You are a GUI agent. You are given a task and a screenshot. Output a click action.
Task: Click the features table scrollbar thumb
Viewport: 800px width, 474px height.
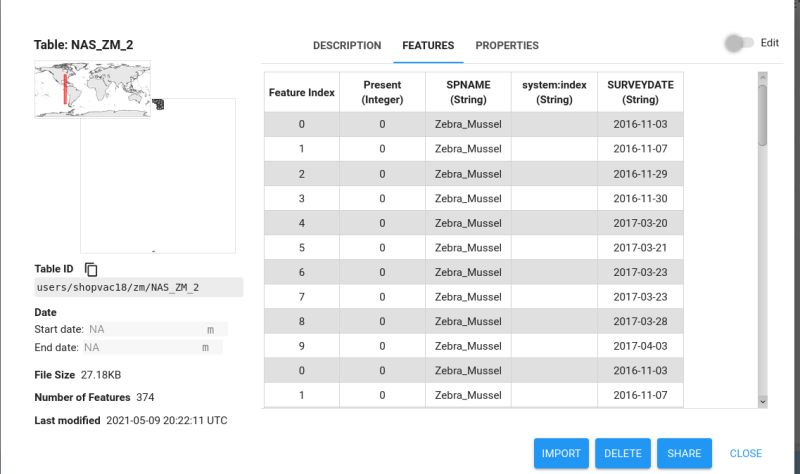[763, 115]
